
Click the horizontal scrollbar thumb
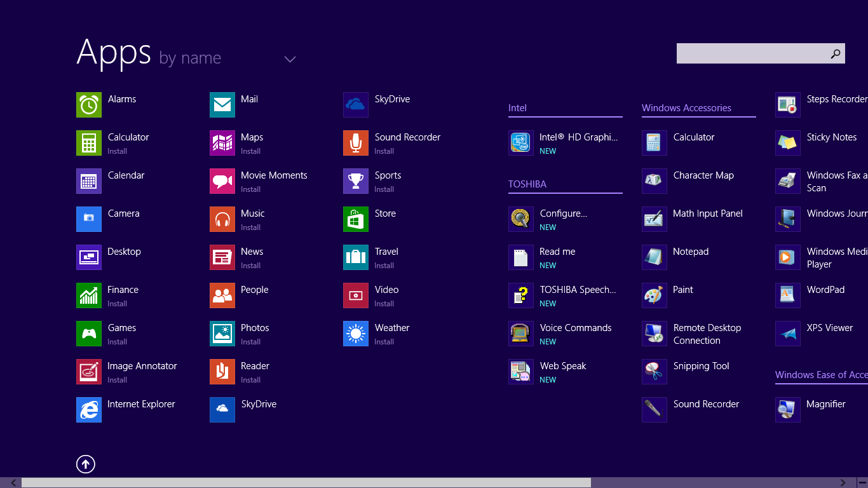[306, 483]
